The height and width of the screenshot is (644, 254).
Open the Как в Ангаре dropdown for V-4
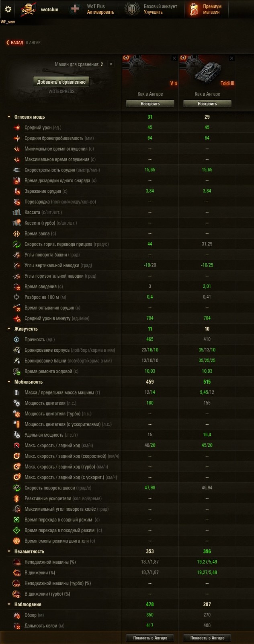[x=150, y=94]
